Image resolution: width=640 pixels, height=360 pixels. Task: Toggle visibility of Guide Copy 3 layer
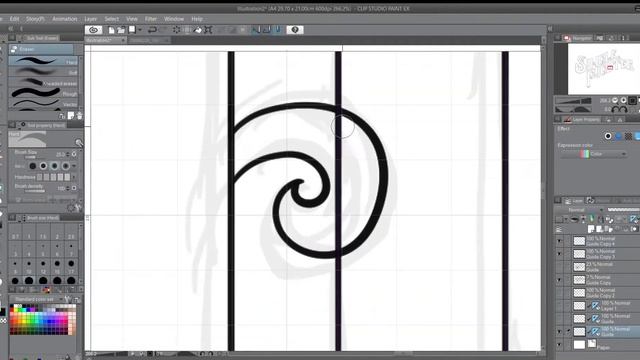point(560,254)
